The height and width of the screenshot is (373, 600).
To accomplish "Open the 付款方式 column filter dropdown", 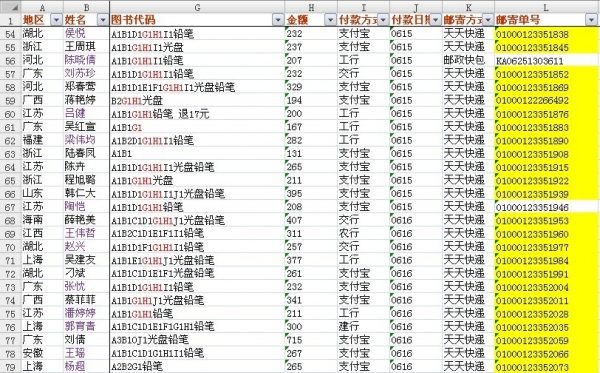I will coord(383,20).
